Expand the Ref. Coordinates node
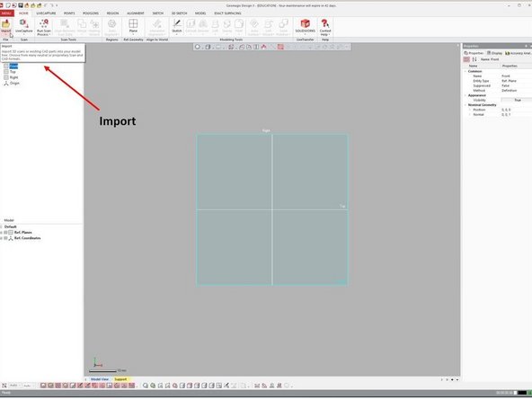The width and height of the screenshot is (532, 399). (2, 238)
